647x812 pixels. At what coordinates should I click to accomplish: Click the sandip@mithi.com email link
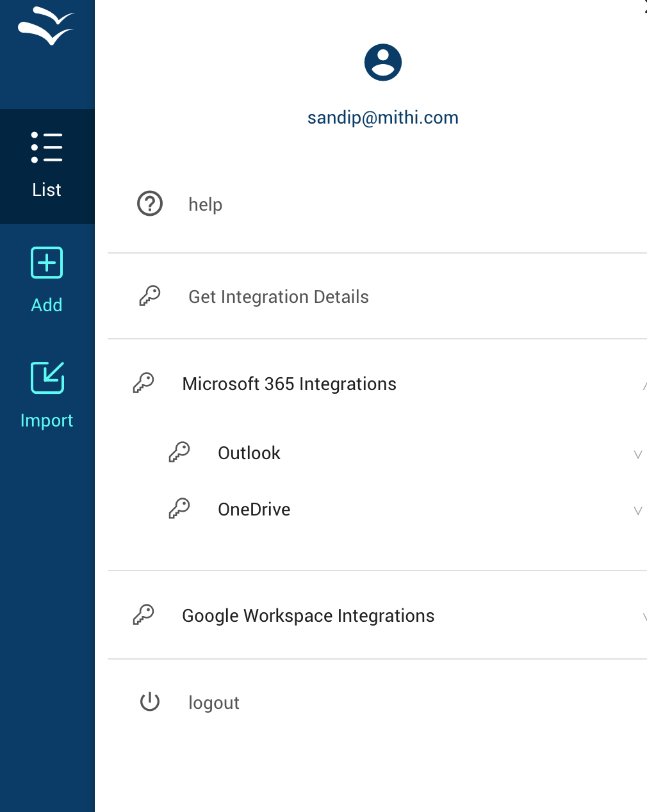coord(383,118)
